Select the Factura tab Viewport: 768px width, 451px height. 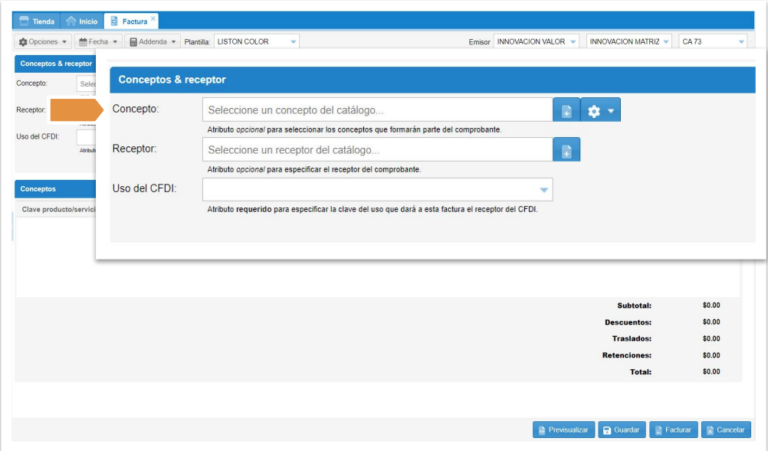click(129, 21)
